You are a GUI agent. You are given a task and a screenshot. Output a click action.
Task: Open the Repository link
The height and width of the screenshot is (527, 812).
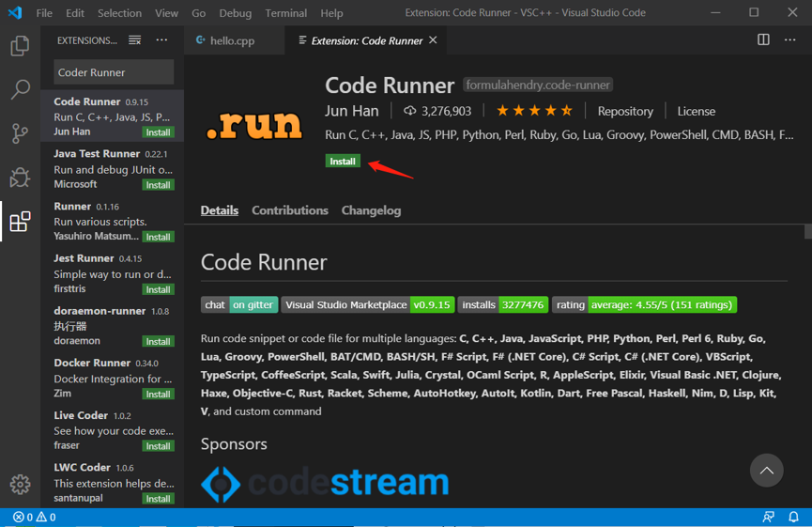coord(625,112)
